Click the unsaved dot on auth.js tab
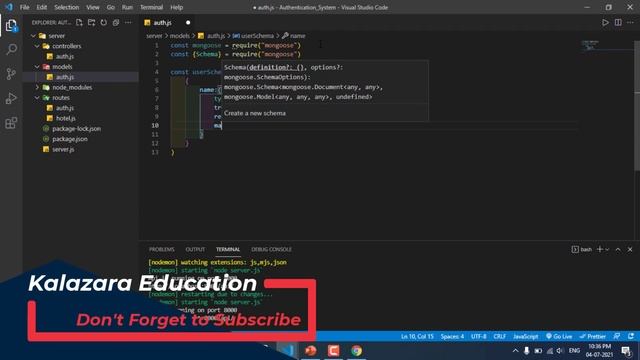 pyautogui.click(x=188, y=22)
